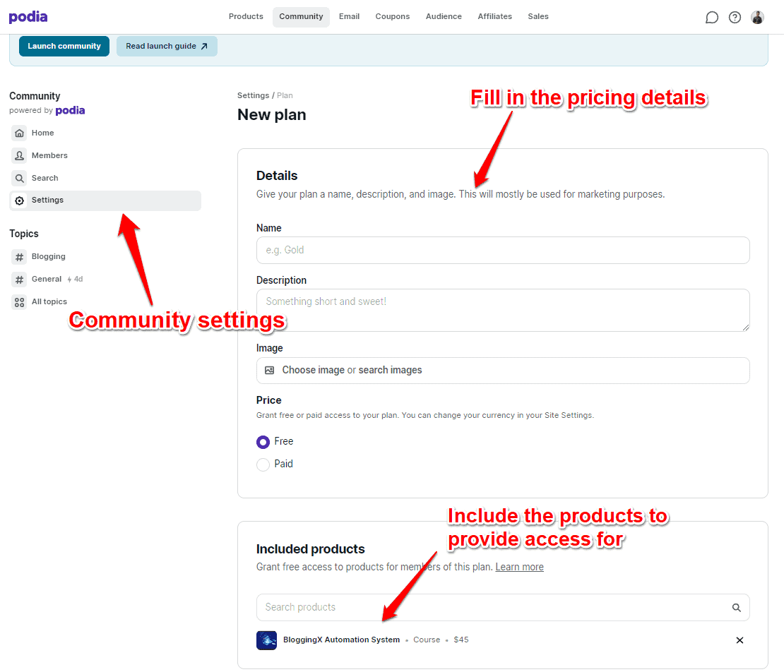The image size is (784, 672).
Task: Click the image picker icon in the Image field
Action: tap(269, 370)
